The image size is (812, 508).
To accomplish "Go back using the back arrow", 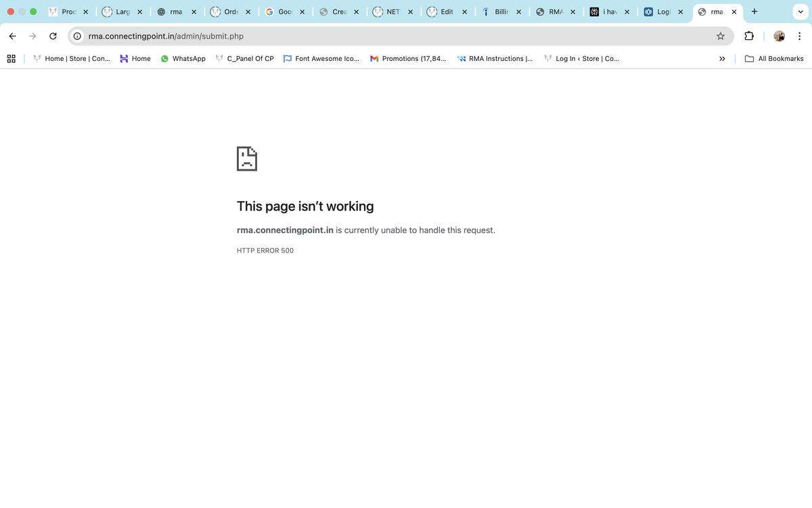I will [12, 36].
